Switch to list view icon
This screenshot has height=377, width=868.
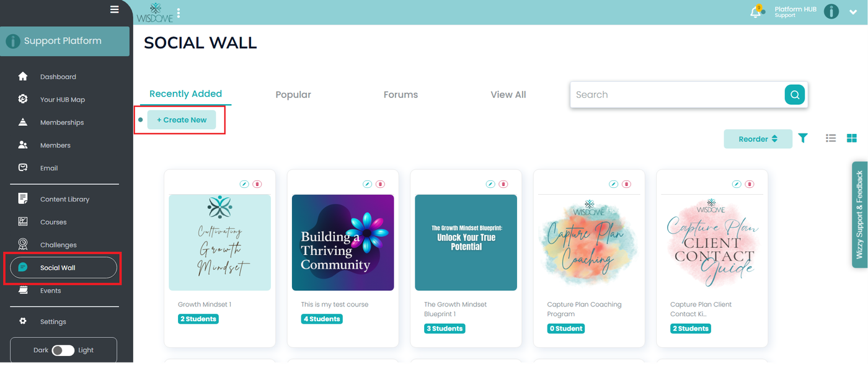click(831, 138)
